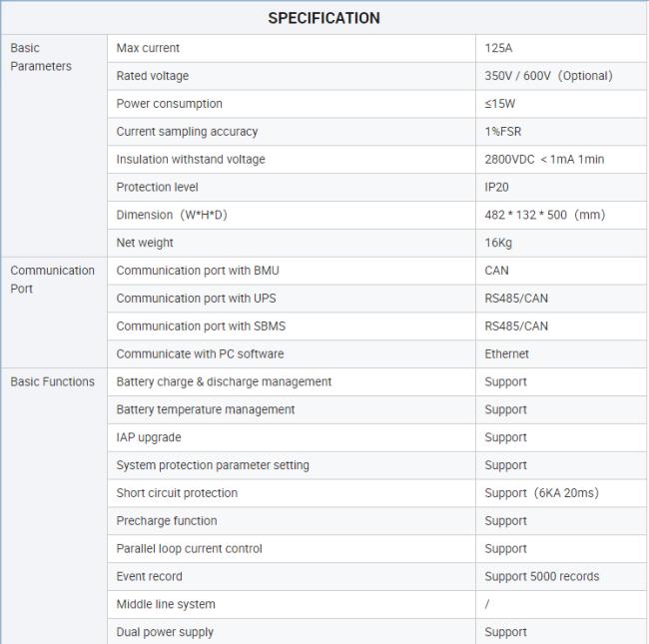The width and height of the screenshot is (649, 644).
Task: Select the 482 * 132 * 500 dimension value
Action: point(545,215)
